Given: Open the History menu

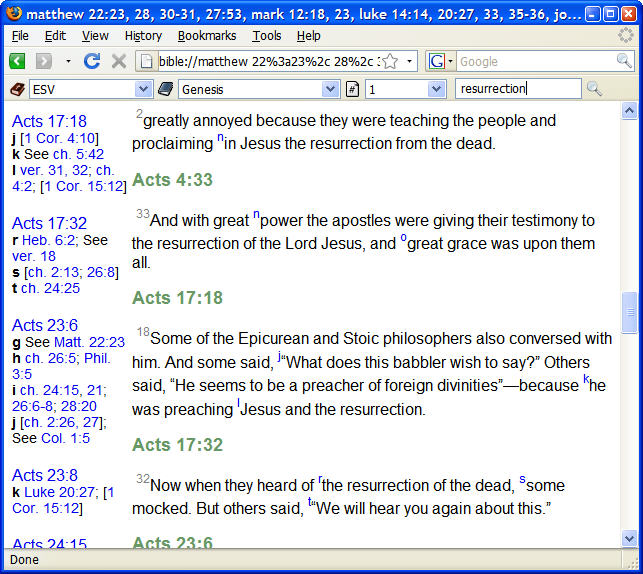Looking at the screenshot, I should (143, 36).
